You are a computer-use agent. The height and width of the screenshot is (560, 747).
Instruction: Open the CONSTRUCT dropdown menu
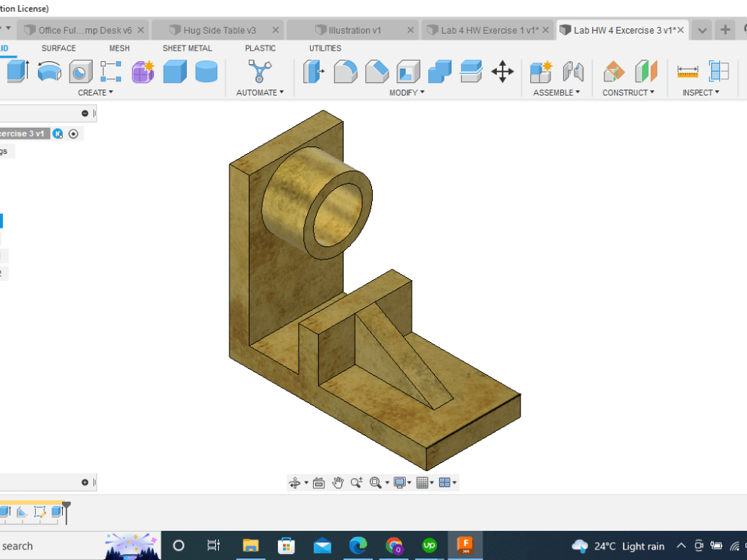coord(628,93)
